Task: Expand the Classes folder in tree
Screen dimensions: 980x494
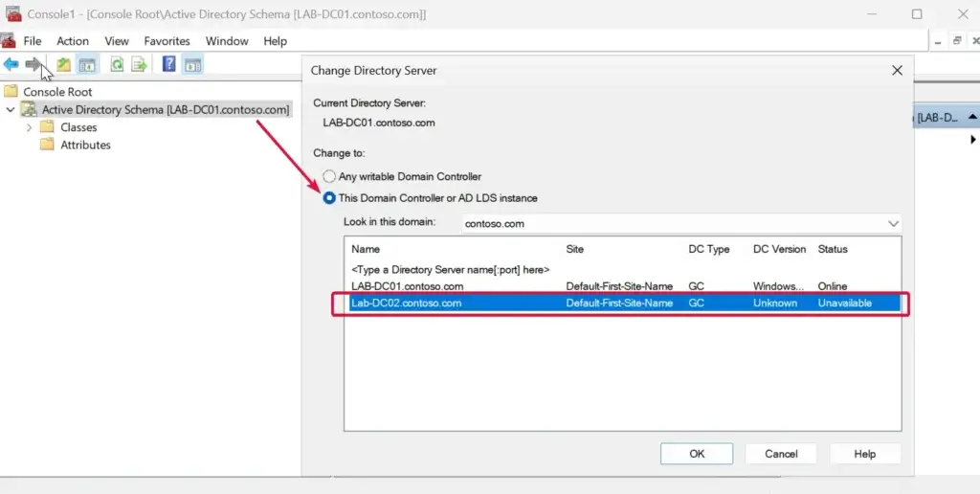Action: click(30, 127)
